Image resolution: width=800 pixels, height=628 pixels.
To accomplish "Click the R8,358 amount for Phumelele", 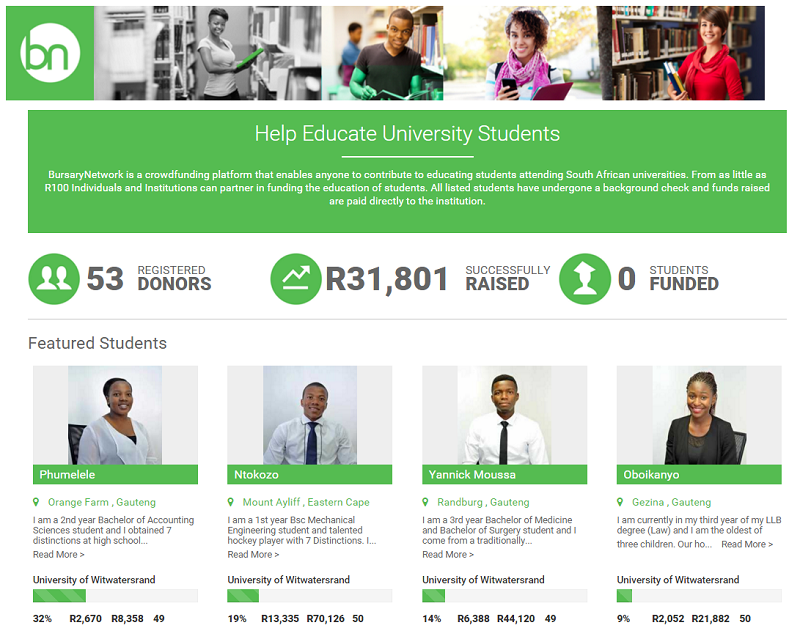I will pyautogui.click(x=127, y=618).
